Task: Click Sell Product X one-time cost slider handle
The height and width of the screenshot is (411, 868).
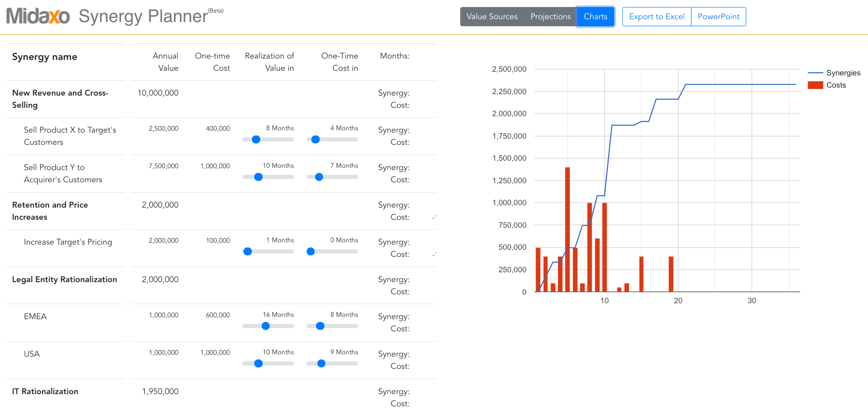Action: point(316,140)
